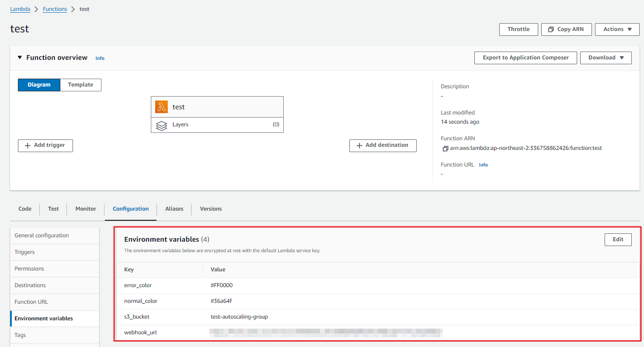Click the Lambda function icon in diagram

[161, 107]
